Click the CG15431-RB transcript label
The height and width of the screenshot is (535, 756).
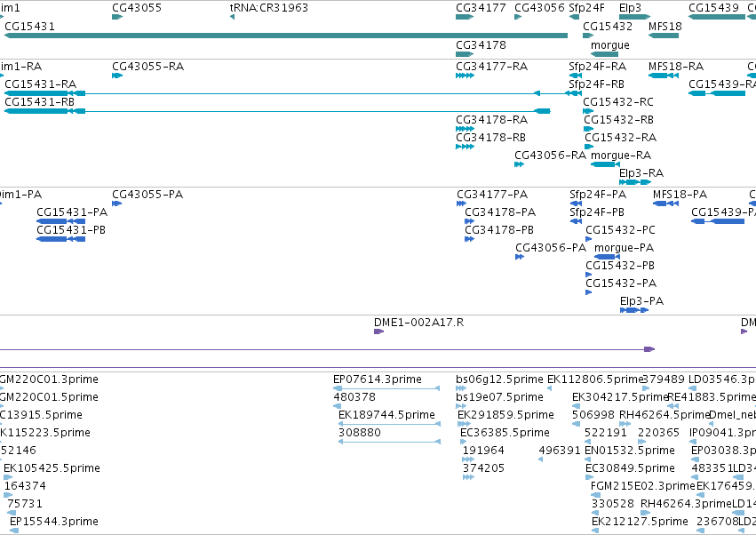coord(40,102)
